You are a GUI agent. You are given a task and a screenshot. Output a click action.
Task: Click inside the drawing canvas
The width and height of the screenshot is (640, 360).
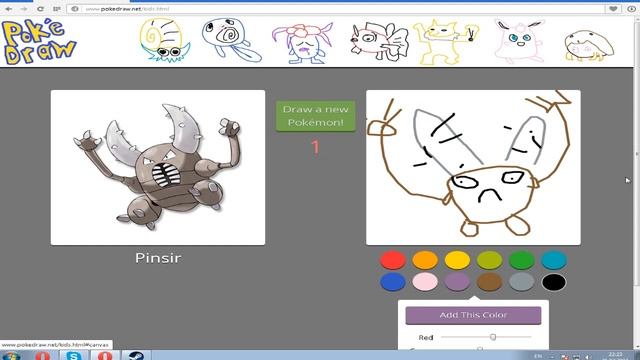tap(473, 167)
